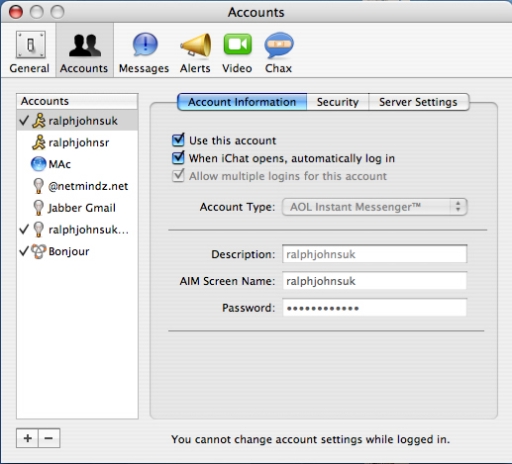Viewport: 512px width, 464px height.
Task: Click the lightbulb icon beside Jabber Gmail
Action: [x=39, y=208]
